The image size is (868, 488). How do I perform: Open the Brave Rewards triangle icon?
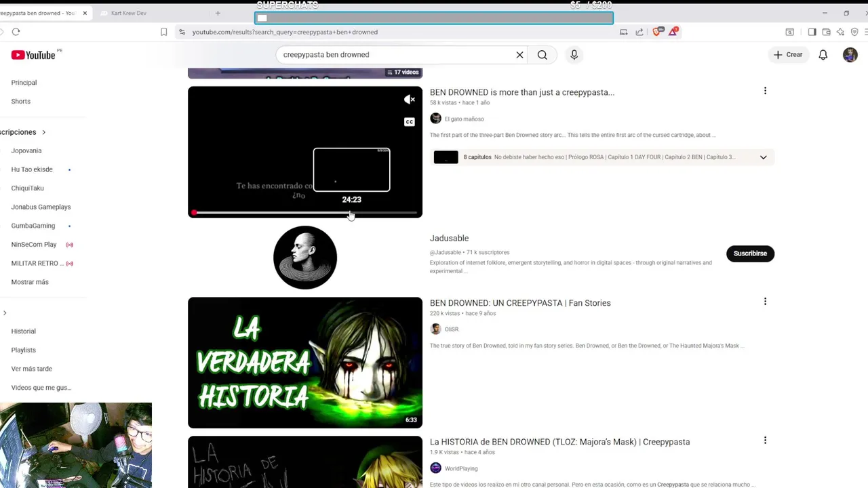[673, 32]
